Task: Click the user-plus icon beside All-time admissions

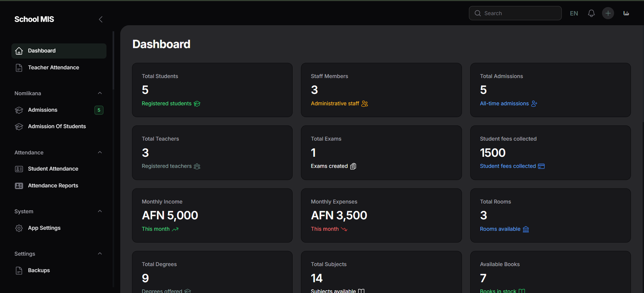Action: [x=534, y=104]
